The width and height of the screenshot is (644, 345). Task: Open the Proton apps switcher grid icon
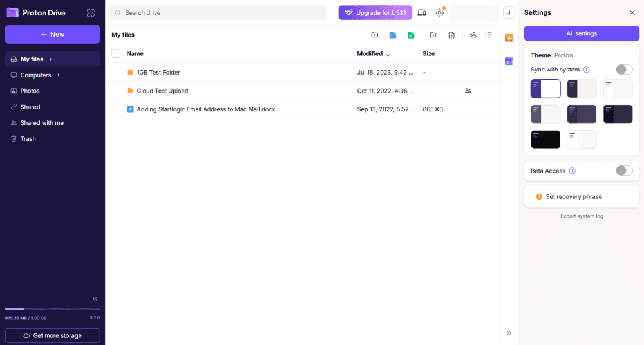click(90, 13)
